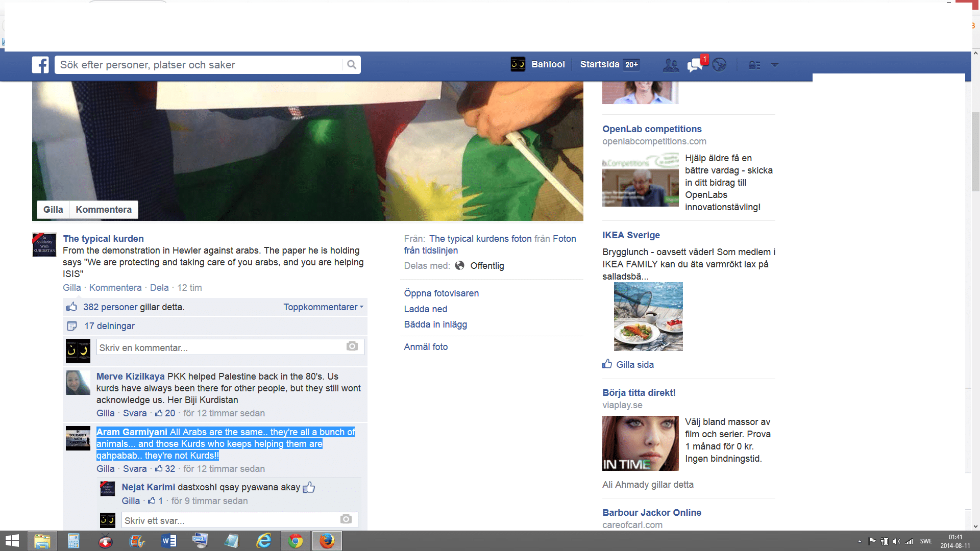Image resolution: width=980 pixels, height=551 pixels.
Task: Click thumbs-up icon beside 382 personer
Action: pos(71,307)
